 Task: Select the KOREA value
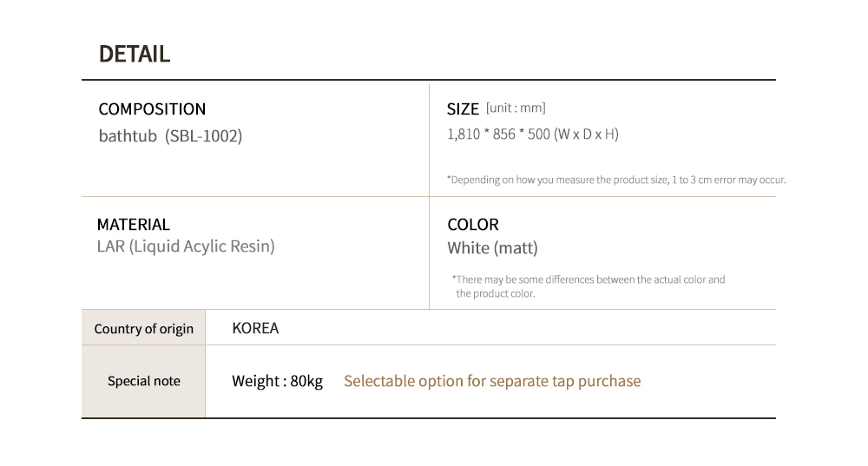tap(255, 329)
